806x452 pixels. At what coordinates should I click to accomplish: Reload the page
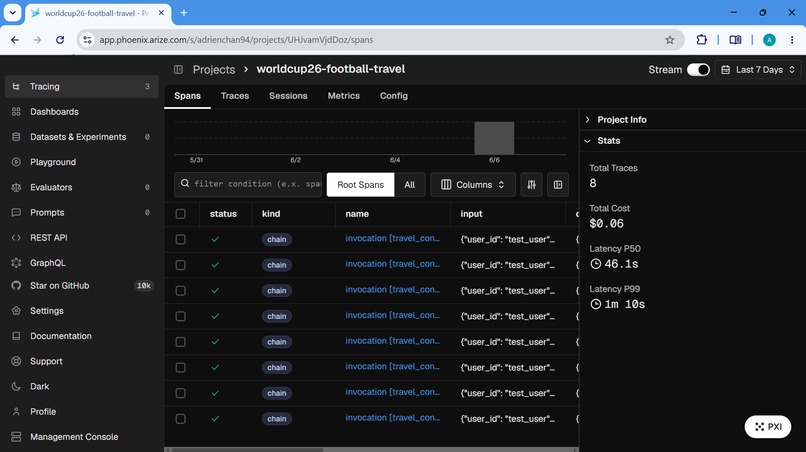point(60,40)
